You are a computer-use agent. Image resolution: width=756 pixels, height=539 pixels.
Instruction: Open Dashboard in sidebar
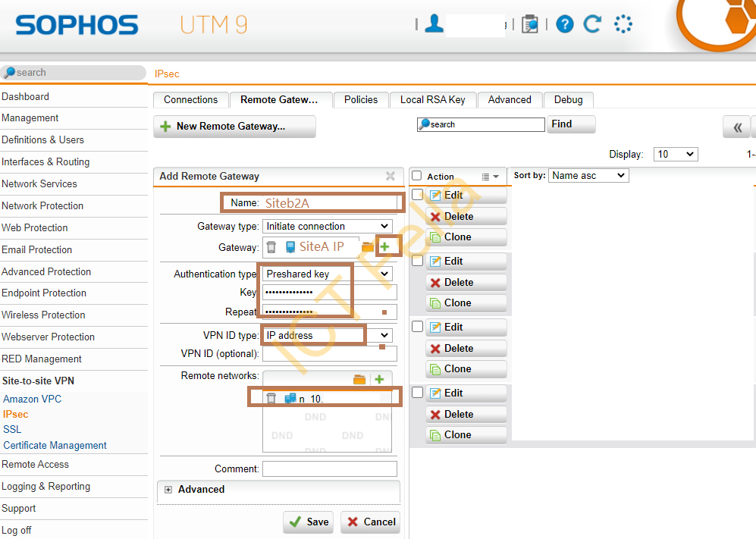point(25,96)
